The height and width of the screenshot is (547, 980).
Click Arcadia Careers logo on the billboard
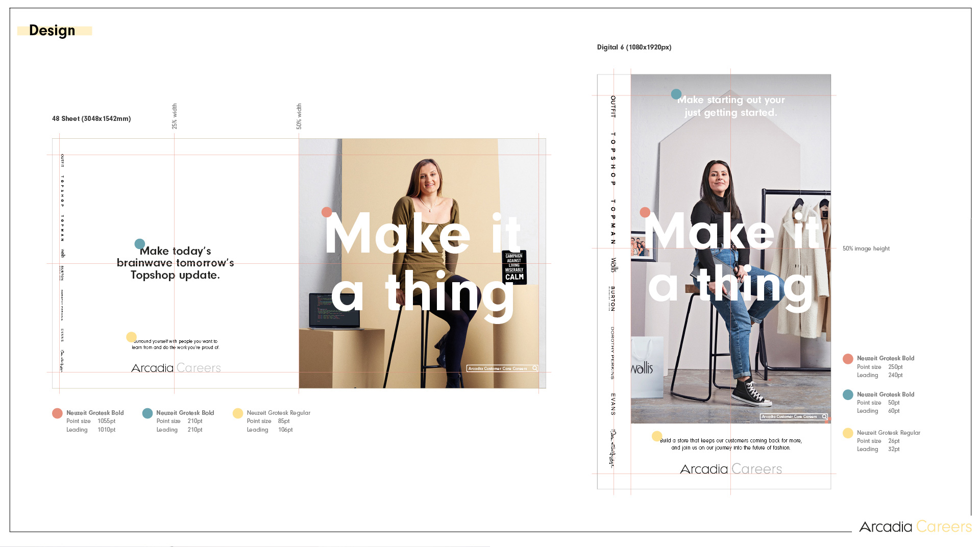[176, 368]
